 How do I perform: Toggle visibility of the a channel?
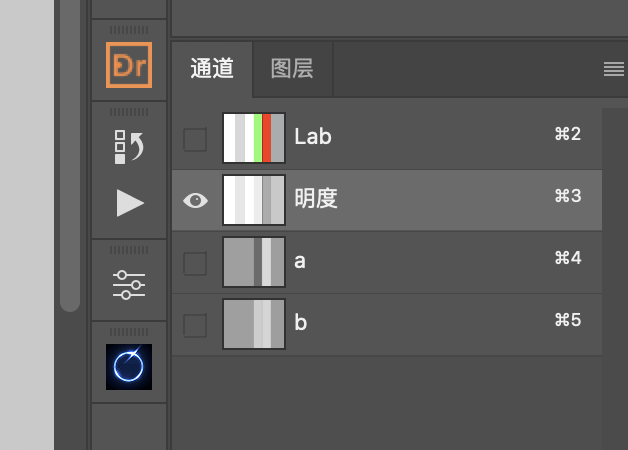point(195,263)
